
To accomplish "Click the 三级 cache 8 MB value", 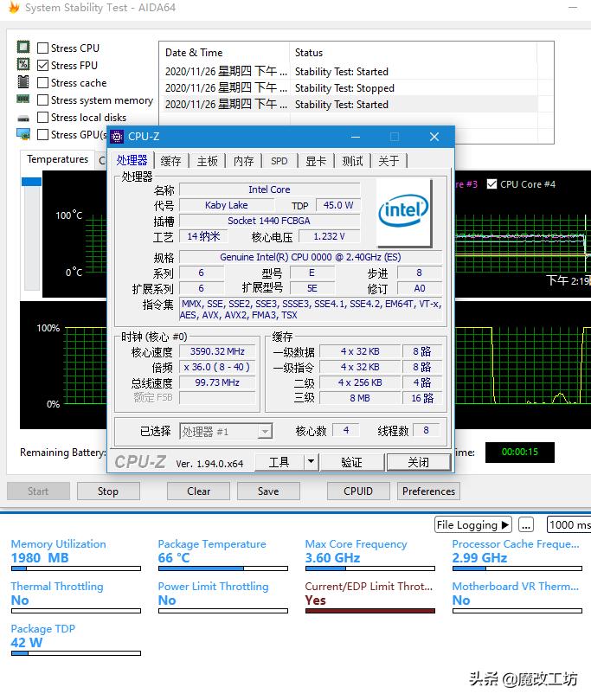I will click(360, 398).
